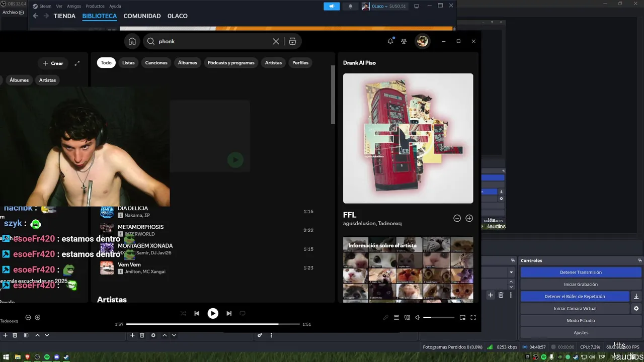Expand Spotify library with double-arrow icon
The image size is (644, 362).
77,63
